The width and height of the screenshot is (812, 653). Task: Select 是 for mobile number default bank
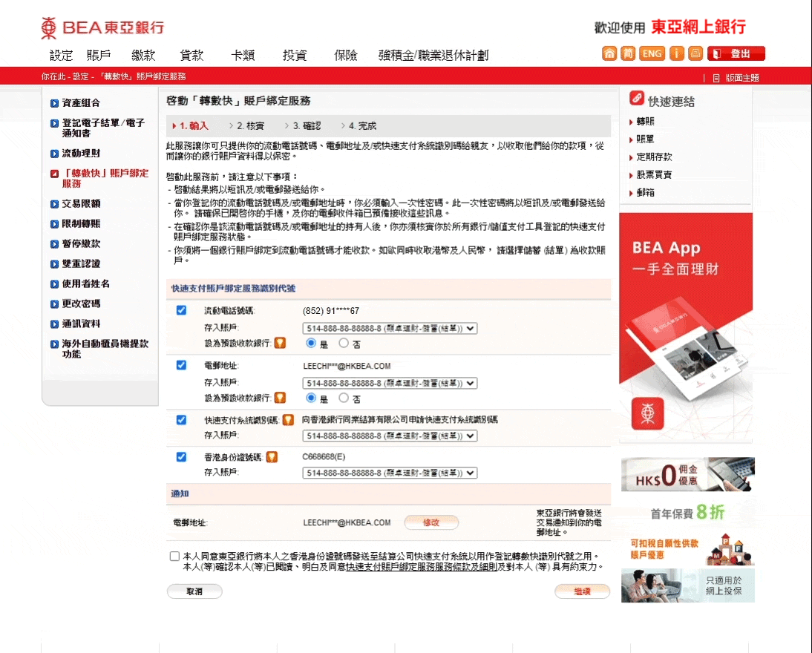[311, 343]
